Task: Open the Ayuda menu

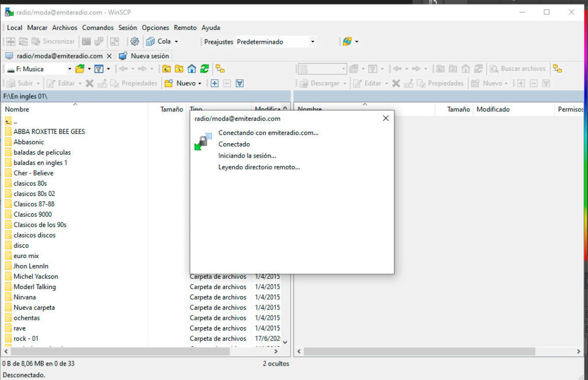Action: pos(211,28)
